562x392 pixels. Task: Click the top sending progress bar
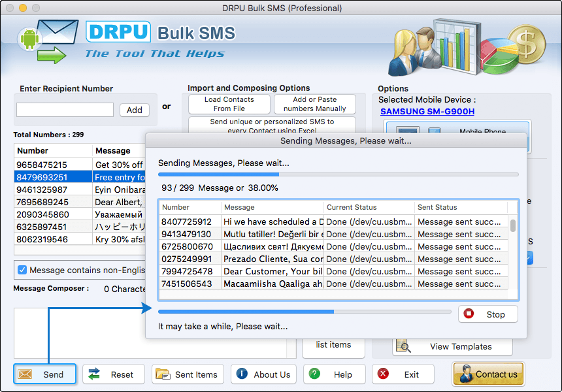338,174
